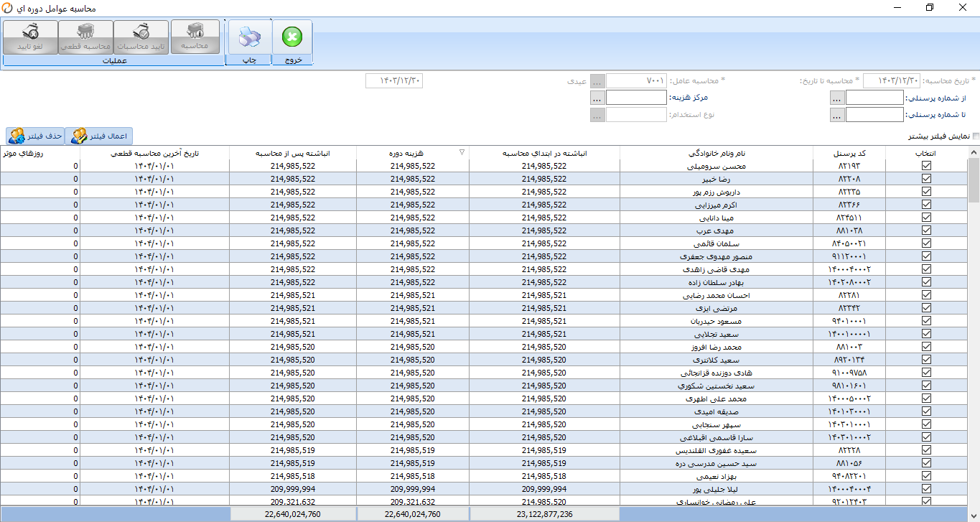The width and height of the screenshot is (980, 522).
Task: Open the هزینه دوره column filter arrow
Action: click(x=462, y=152)
